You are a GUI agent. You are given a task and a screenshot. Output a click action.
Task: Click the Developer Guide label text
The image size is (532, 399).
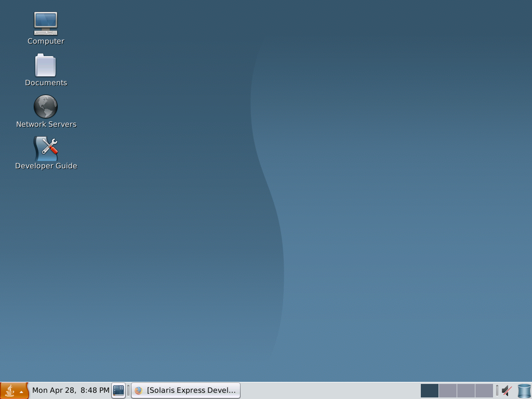pos(46,166)
